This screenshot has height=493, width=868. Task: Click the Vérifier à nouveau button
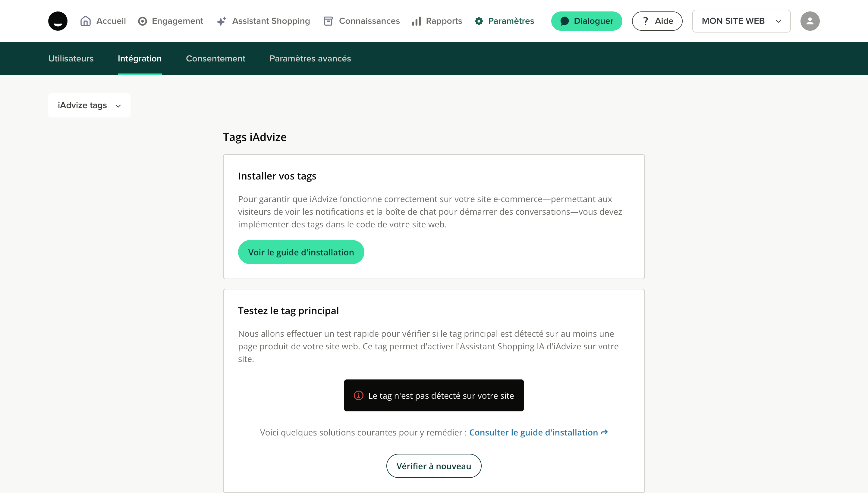tap(434, 466)
